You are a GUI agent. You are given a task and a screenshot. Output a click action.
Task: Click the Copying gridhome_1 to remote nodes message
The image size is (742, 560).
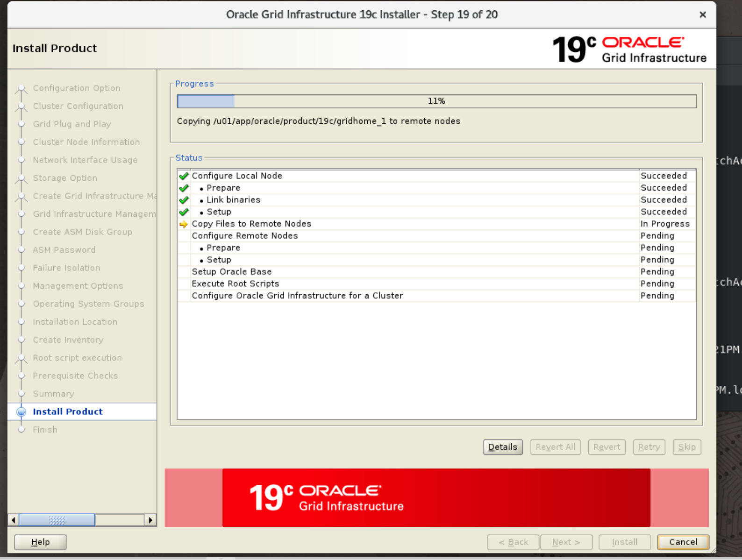click(x=318, y=121)
